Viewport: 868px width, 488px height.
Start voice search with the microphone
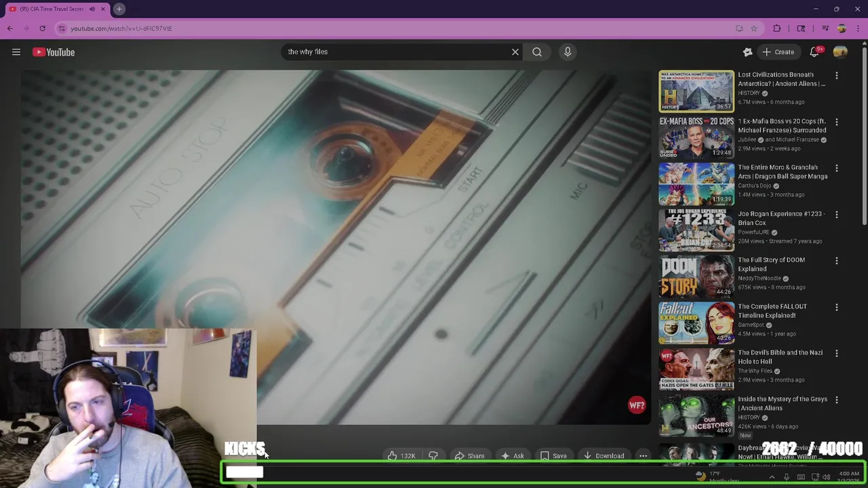click(x=568, y=52)
